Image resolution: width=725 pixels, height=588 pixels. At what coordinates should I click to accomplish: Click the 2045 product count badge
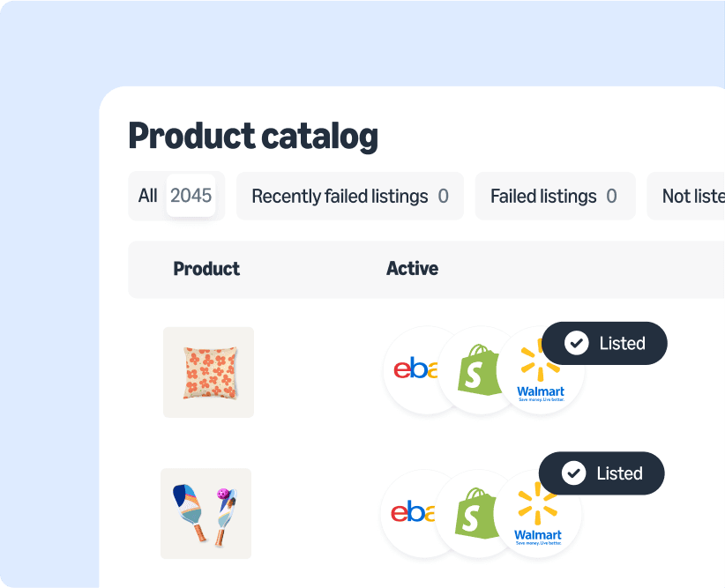pos(191,196)
